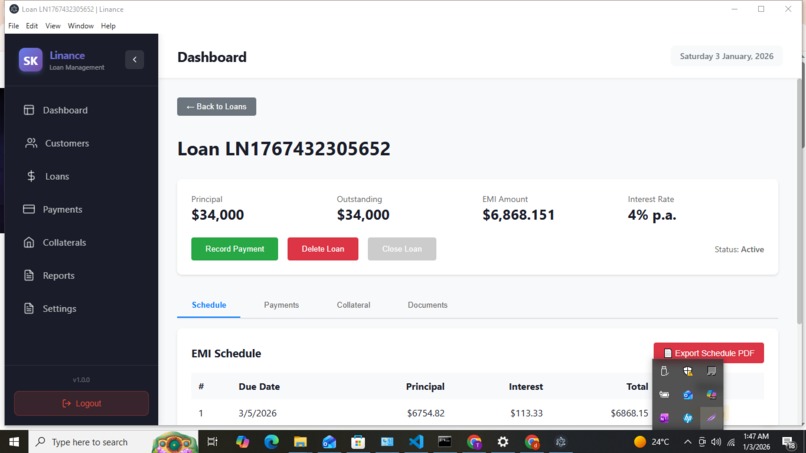Collapse the hidden tray icons chevron
Image resolution: width=806 pixels, height=453 pixels.
687,442
